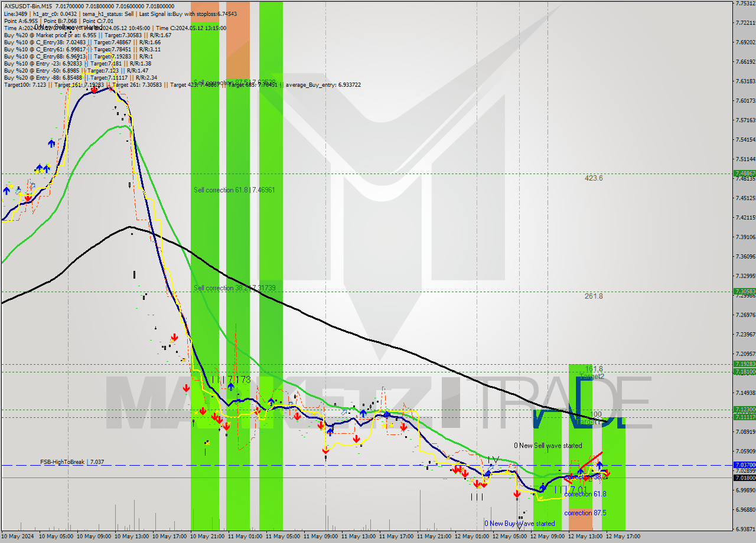Select the I I I 7.01 wave label
756x543 pixels.
(x=571, y=489)
